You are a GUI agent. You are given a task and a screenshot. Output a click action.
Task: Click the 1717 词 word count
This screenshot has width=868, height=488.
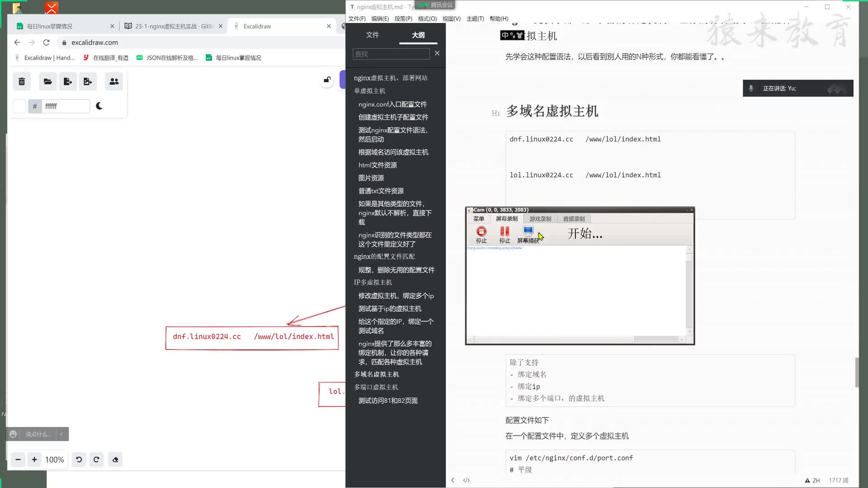click(839, 480)
